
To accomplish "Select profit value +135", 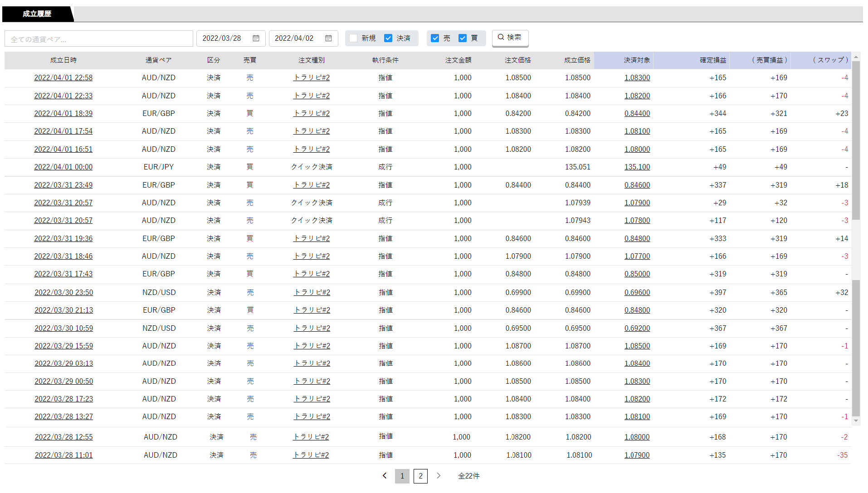I will coord(717,455).
